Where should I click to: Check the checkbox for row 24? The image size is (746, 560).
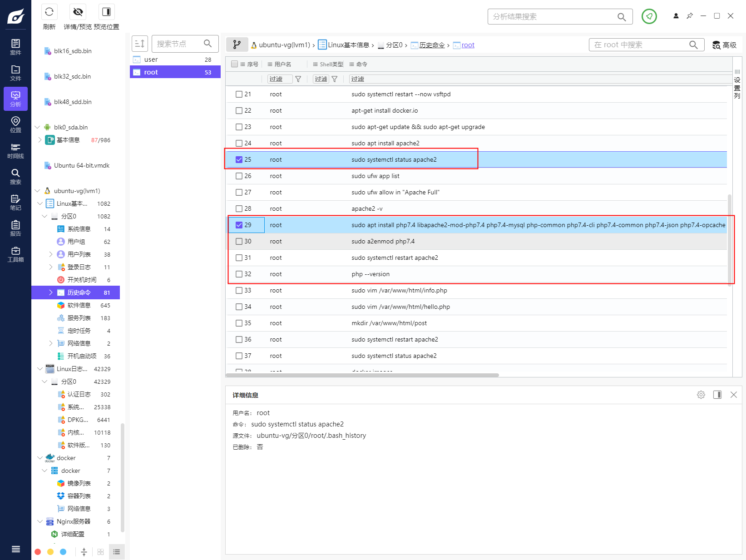[239, 144]
